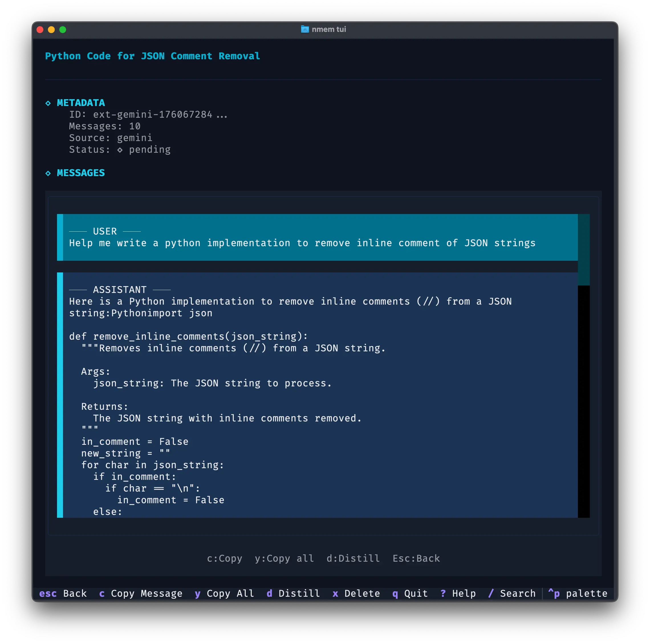Open Help from footer bar
Image resolution: width=650 pixels, height=644 pixels.
pos(458,594)
